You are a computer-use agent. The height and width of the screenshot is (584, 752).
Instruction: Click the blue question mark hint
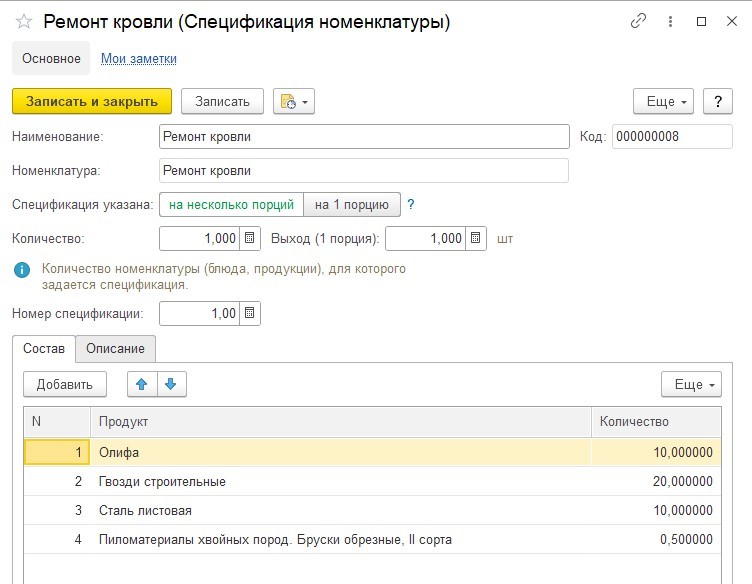point(411,204)
